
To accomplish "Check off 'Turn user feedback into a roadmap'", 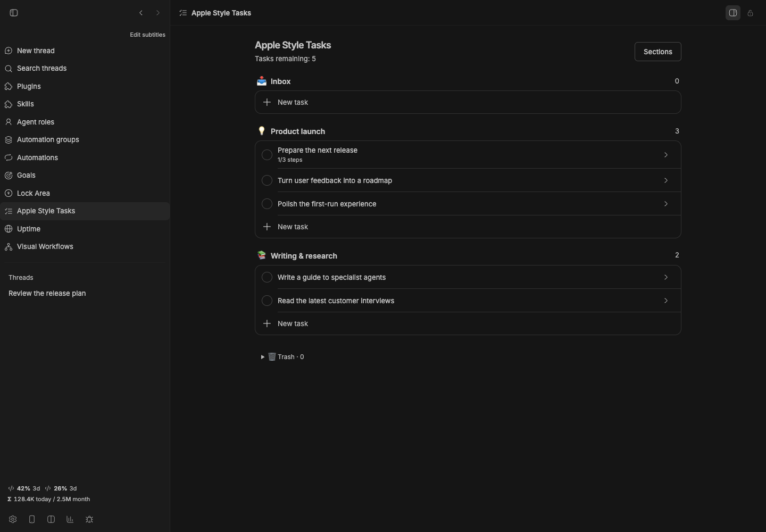I will (x=267, y=180).
